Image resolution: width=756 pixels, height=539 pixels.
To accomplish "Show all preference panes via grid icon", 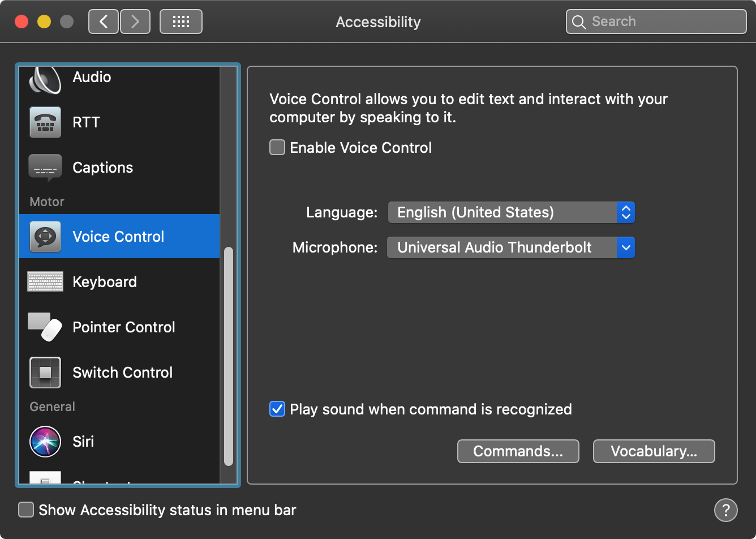I will (x=181, y=21).
